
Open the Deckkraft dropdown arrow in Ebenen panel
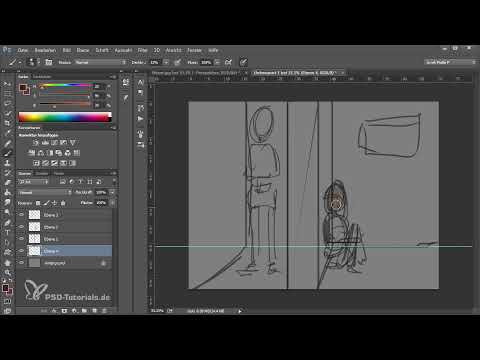click(x=112, y=192)
